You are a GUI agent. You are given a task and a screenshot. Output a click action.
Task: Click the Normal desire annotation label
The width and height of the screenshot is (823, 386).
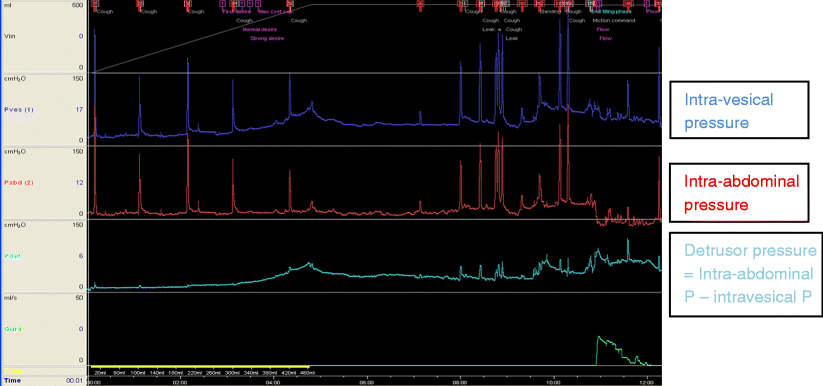tap(259, 29)
